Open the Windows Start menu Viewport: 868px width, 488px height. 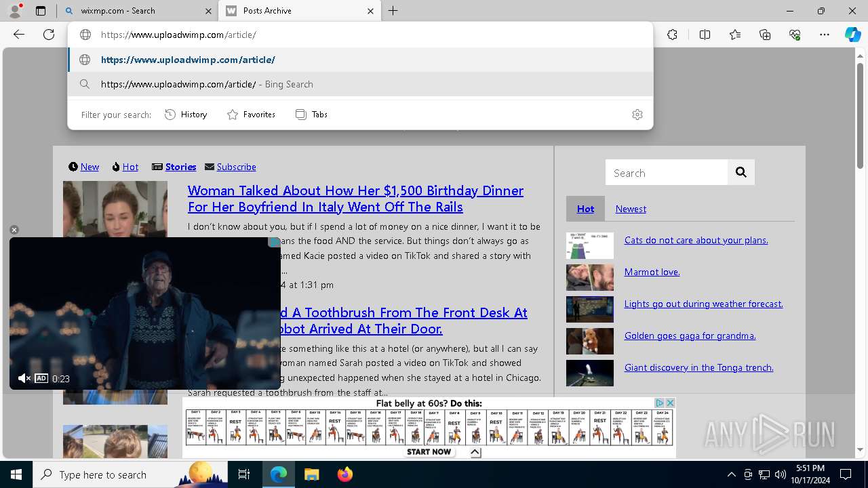click(16, 474)
